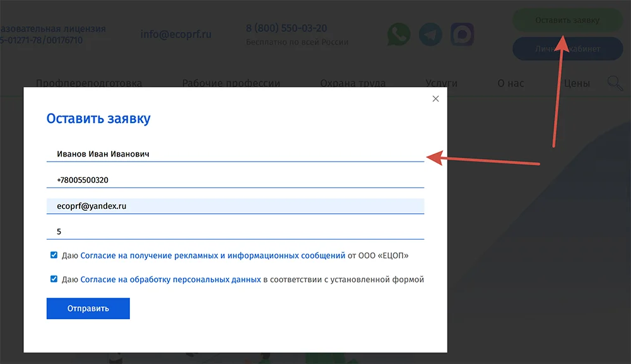
Task: Focus the email field ecoprf@yandex.ru
Action: point(235,206)
